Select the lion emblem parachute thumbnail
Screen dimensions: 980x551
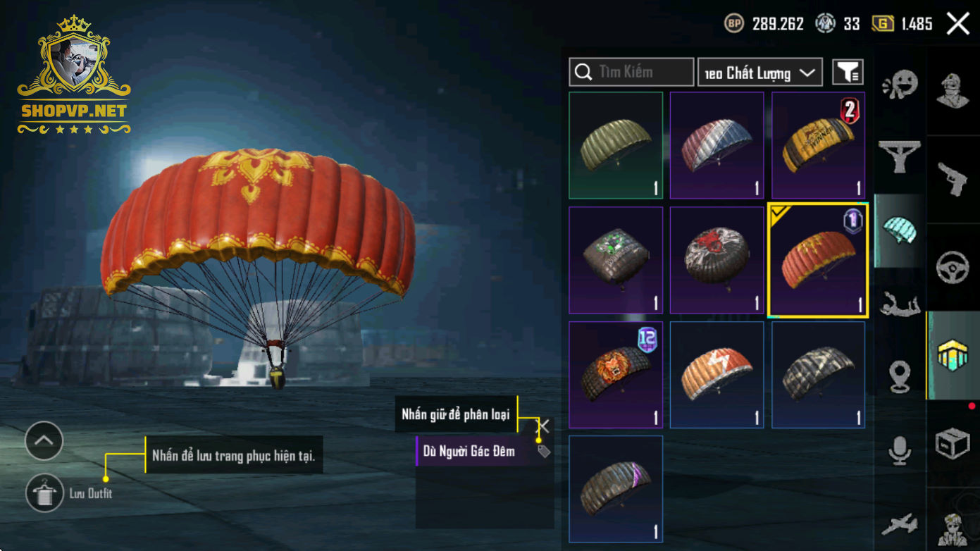pos(616,375)
